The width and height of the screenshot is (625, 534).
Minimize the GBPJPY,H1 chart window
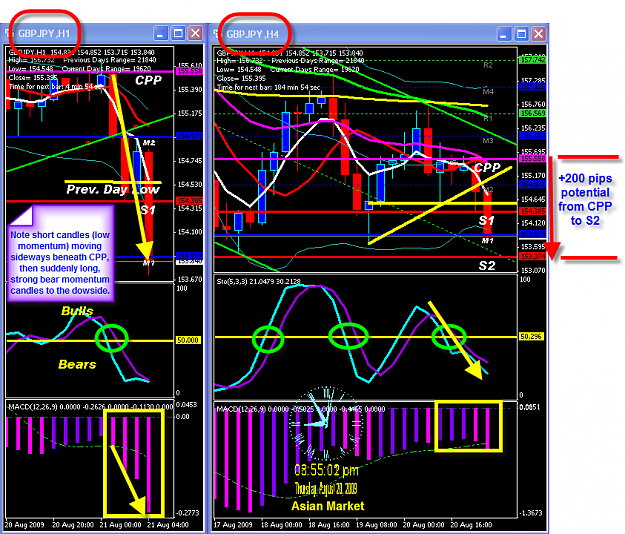(x=160, y=33)
